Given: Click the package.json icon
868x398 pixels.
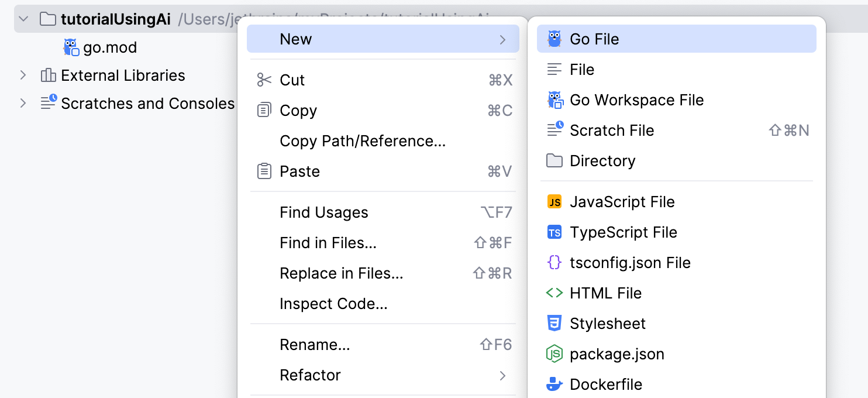Looking at the screenshot, I should pyautogui.click(x=554, y=354).
